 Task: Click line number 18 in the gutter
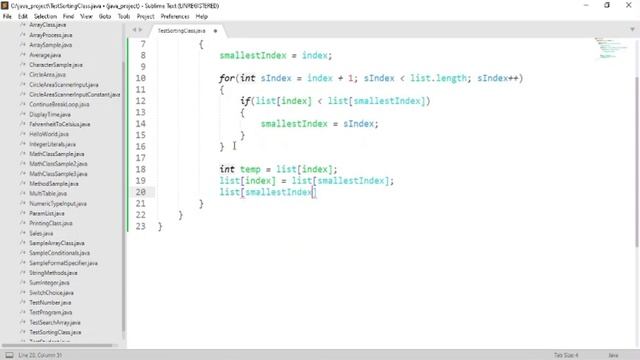coord(140,169)
